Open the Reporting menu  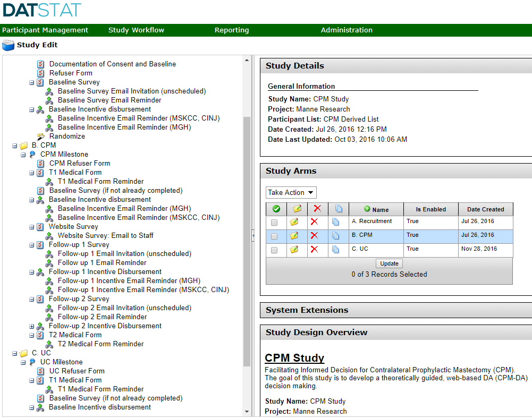232,30
